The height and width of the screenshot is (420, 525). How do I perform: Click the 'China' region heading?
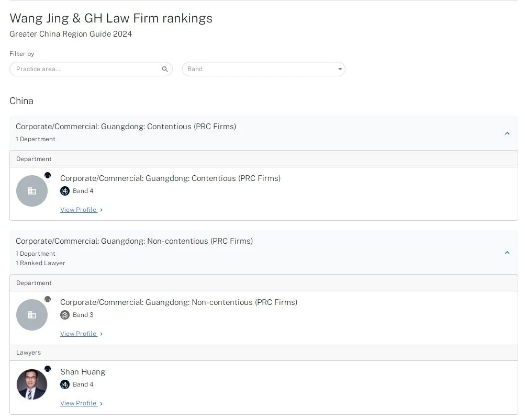[x=21, y=101]
